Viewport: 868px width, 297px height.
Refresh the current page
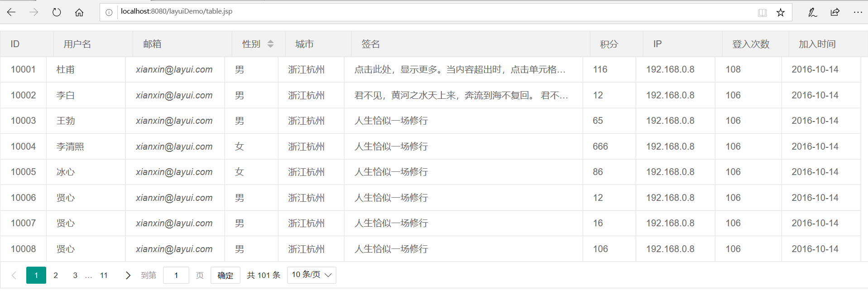tap(57, 12)
